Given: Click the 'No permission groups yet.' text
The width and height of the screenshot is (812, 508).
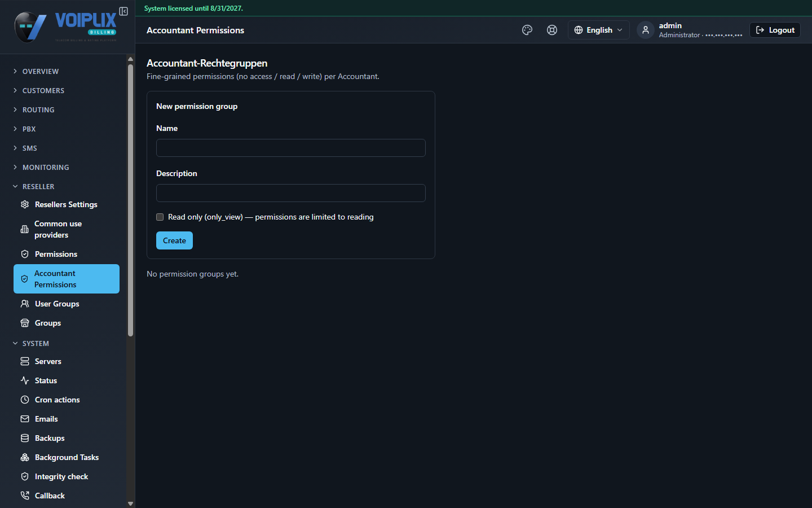Looking at the screenshot, I should click(x=192, y=274).
